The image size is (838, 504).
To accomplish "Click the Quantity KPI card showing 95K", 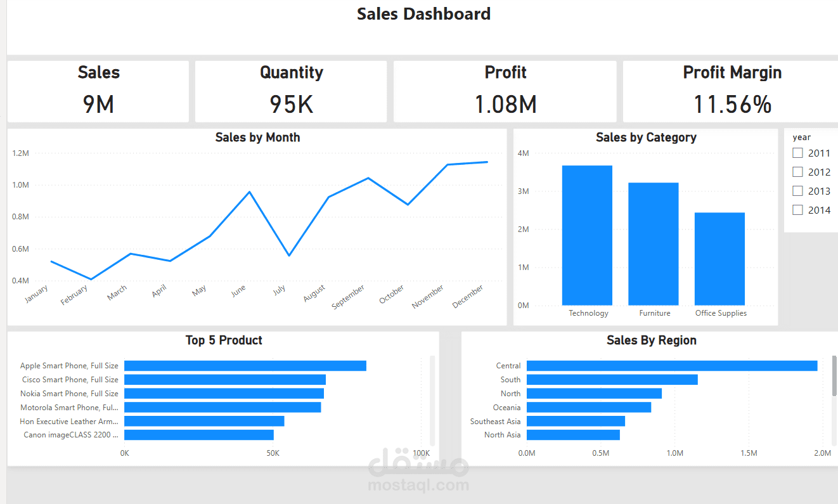I will click(291, 91).
